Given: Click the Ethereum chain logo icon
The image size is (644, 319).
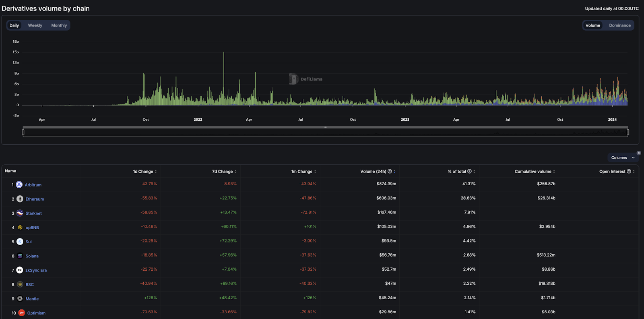Looking at the screenshot, I should pos(20,199).
